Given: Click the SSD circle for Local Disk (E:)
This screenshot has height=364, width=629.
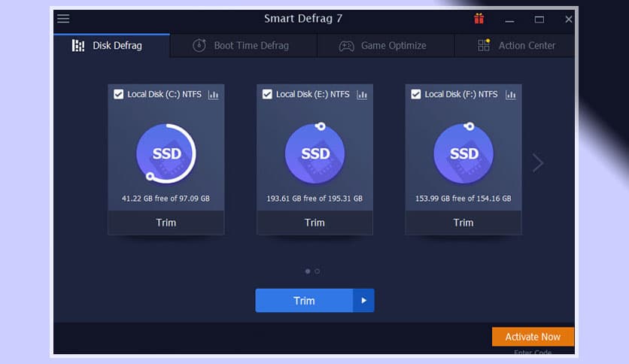Looking at the screenshot, I should 315,153.
